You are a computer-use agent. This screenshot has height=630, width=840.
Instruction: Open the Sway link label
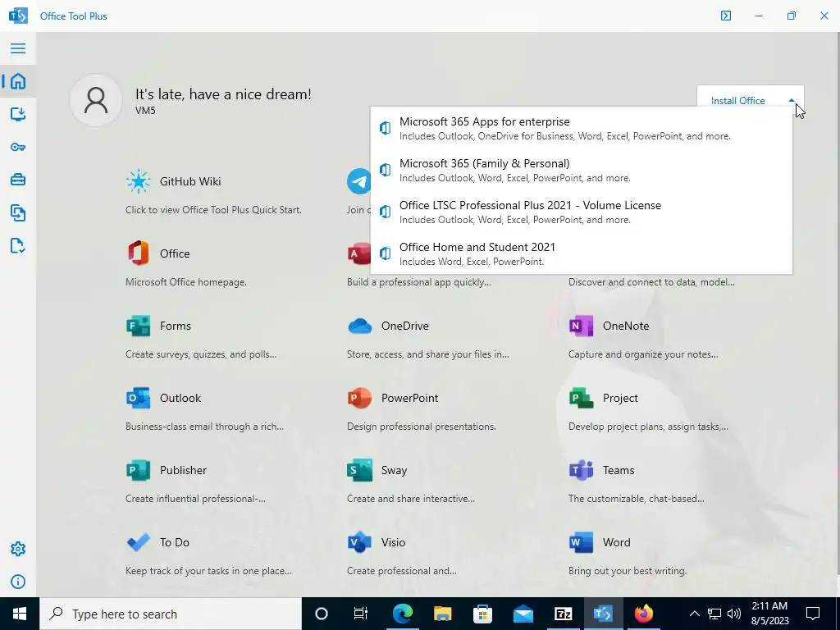[394, 470]
